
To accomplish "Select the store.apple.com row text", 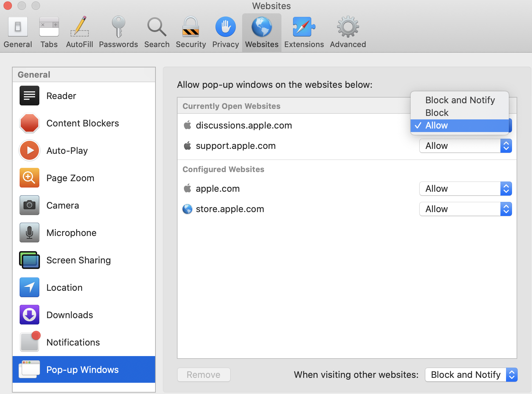I will coord(230,209).
